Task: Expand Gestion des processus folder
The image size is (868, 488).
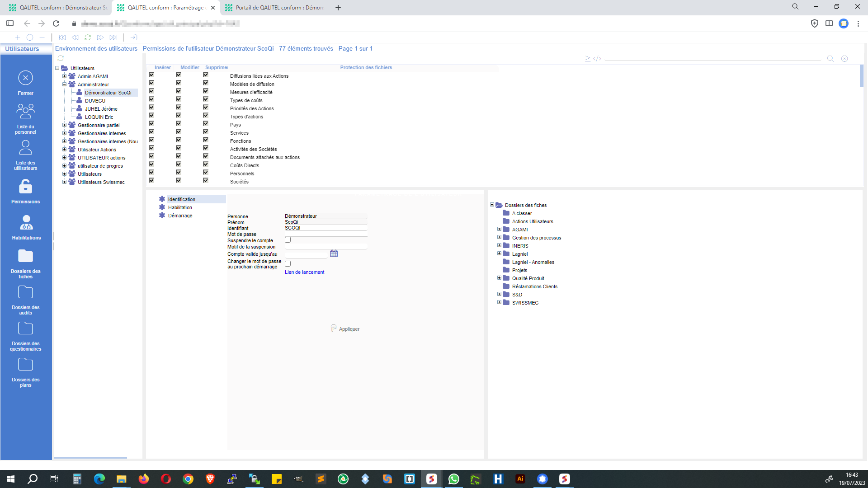Action: [499, 237]
